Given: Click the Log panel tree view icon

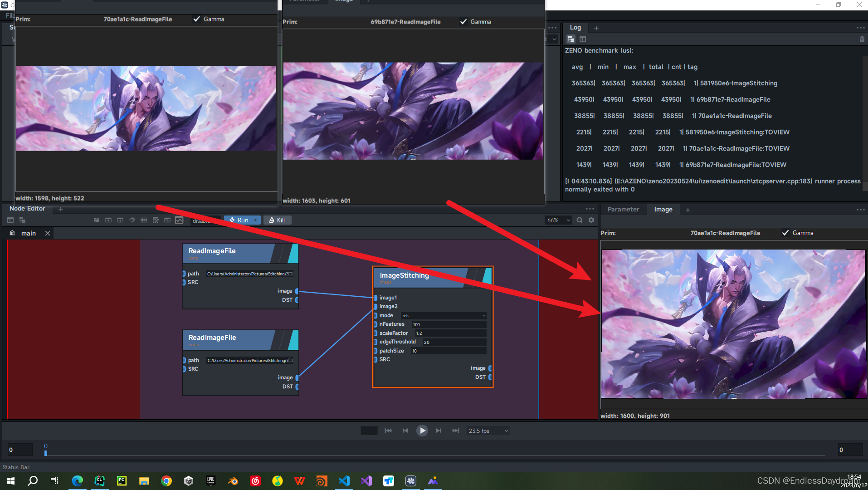Looking at the screenshot, I should pyautogui.click(x=571, y=39).
